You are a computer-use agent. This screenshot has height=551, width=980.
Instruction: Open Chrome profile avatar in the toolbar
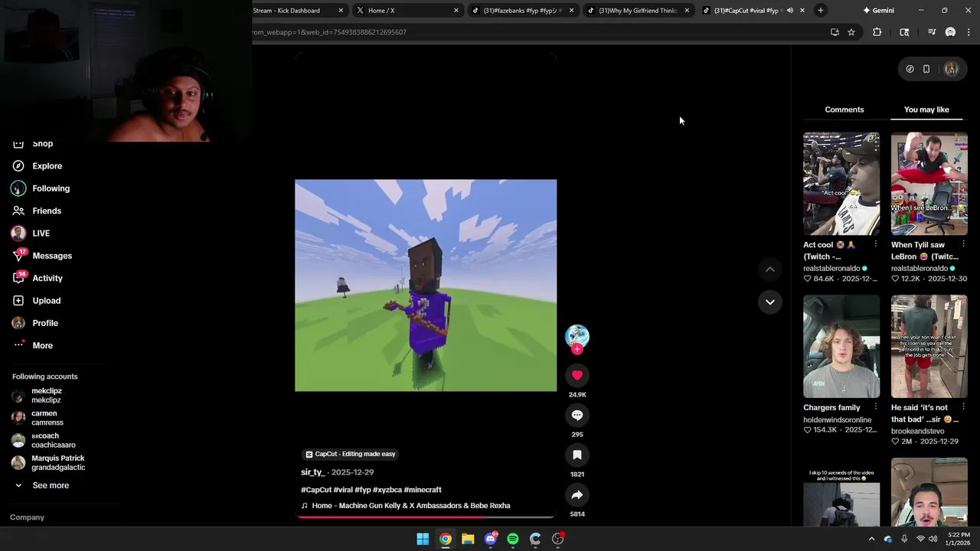tap(950, 32)
